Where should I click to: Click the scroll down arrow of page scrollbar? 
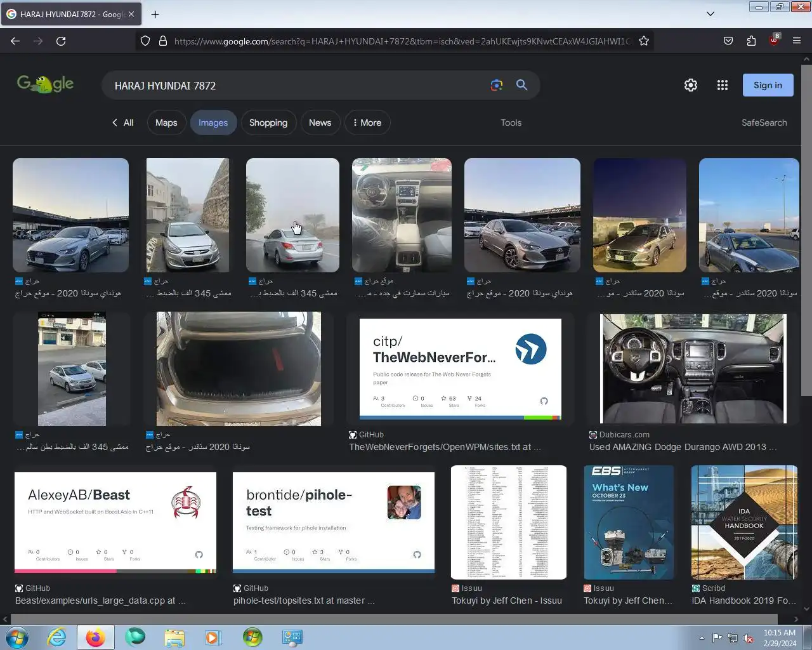(x=806, y=609)
